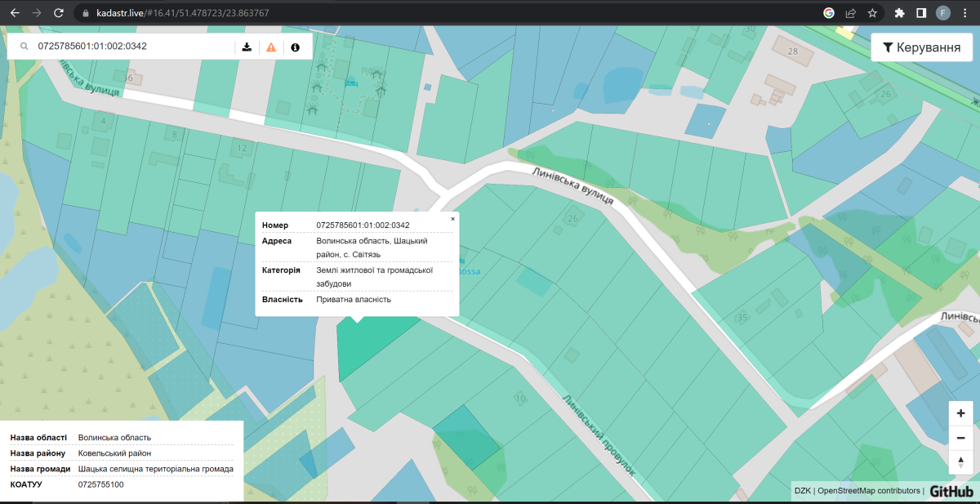Reset map bearing with compass button

[x=960, y=462]
